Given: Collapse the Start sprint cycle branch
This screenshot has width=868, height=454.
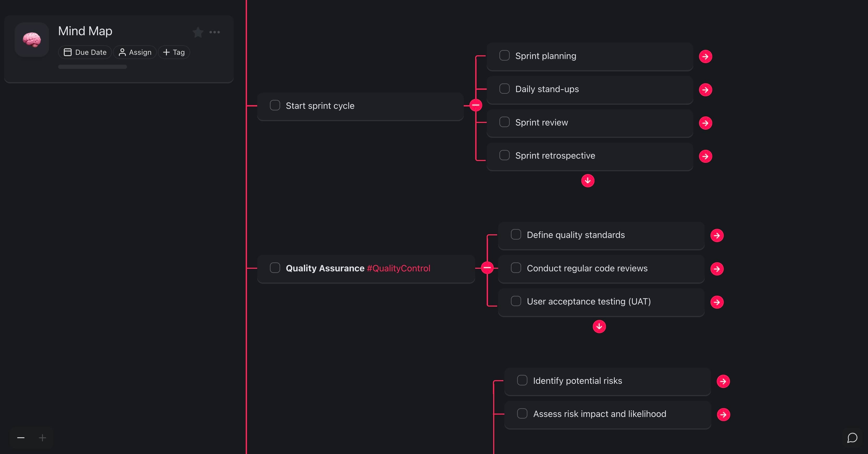Looking at the screenshot, I should point(476,105).
